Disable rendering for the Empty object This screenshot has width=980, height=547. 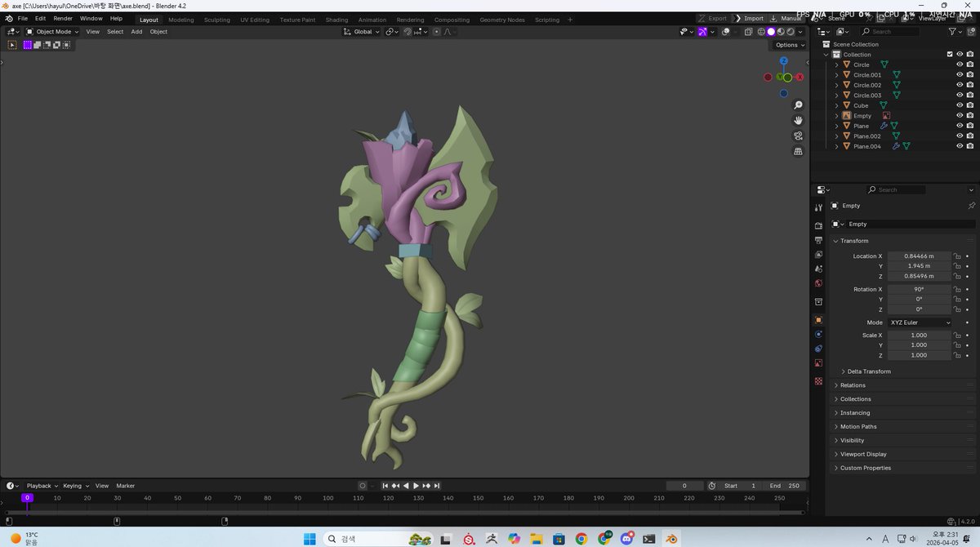pos(969,116)
